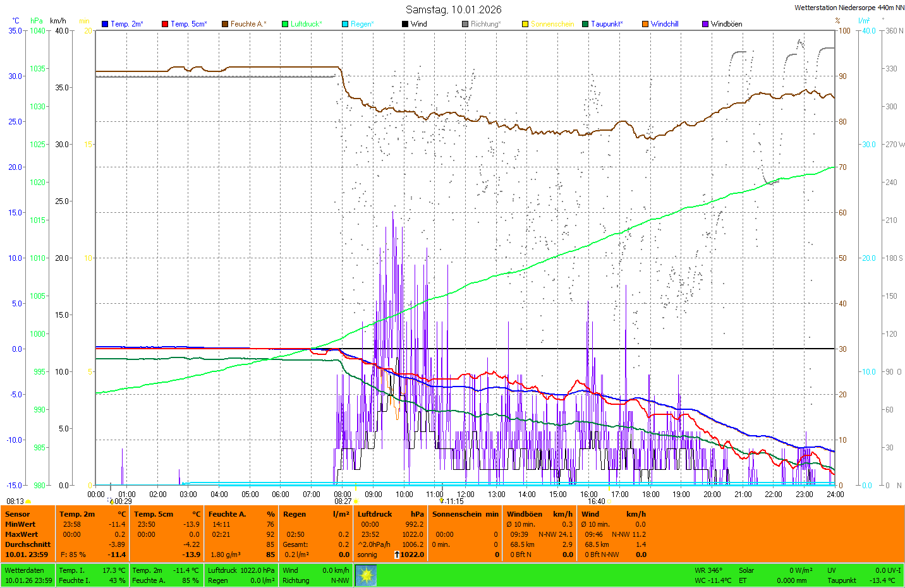Screen dimensions: 905x588
Task: Click the 16:40 sunset time marker
Action: pos(597,501)
